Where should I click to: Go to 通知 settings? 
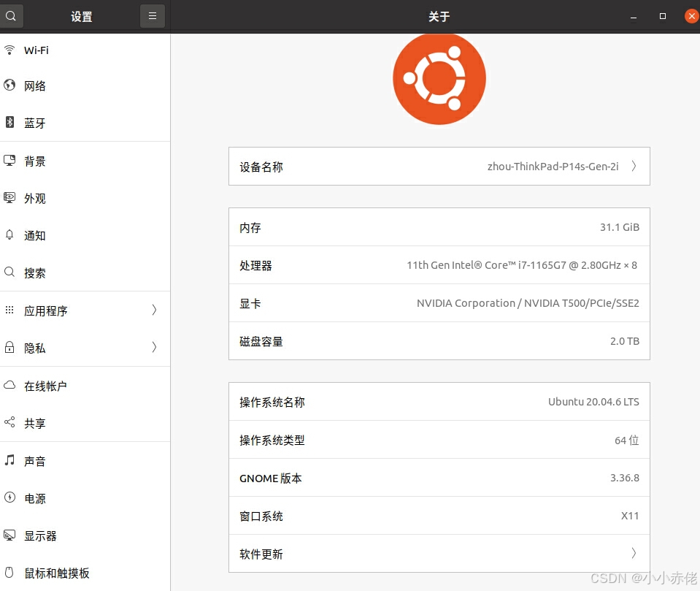(x=85, y=235)
